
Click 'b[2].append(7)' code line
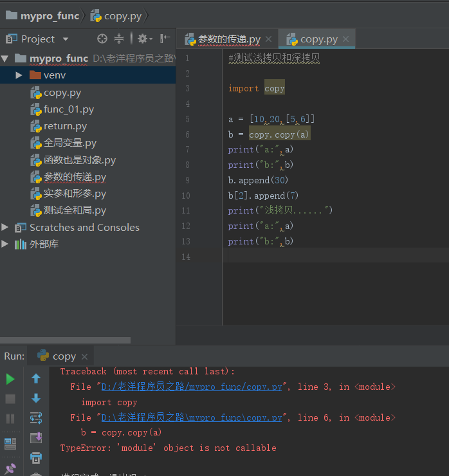(x=263, y=195)
